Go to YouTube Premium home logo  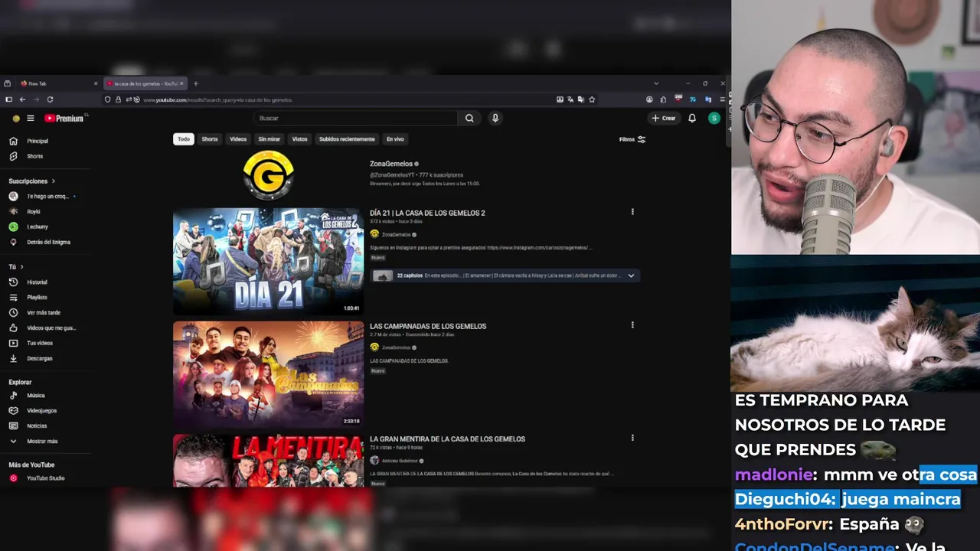coord(64,119)
